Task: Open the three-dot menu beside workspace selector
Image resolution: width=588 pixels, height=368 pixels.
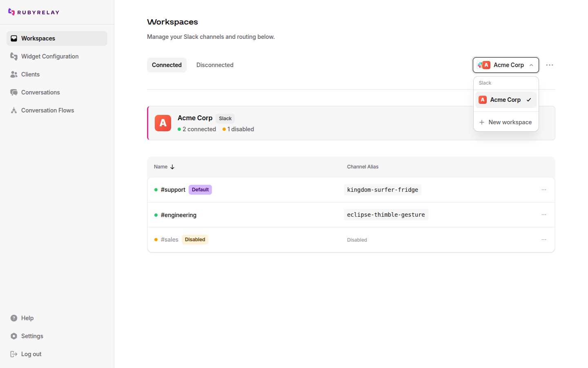Action: coord(550,65)
